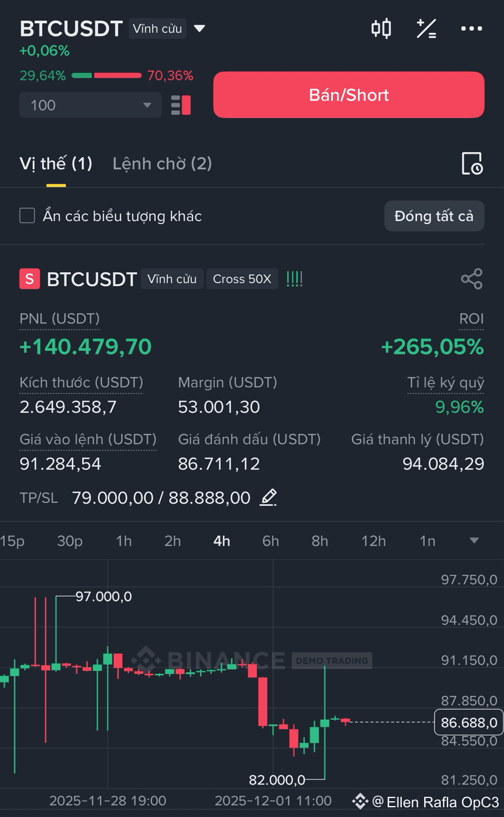The height and width of the screenshot is (817, 504).
Task: Tap the Cross 50X leverage tag
Action: 242,279
